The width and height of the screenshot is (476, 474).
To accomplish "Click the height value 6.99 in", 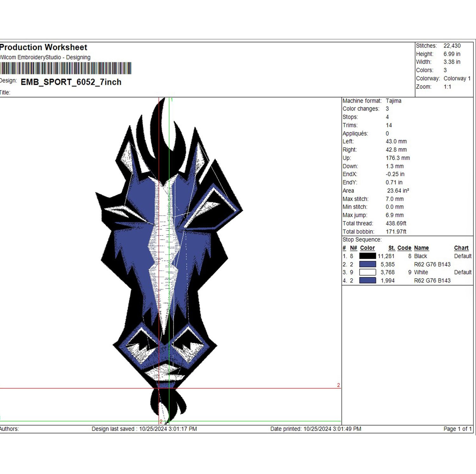I will (x=452, y=54).
